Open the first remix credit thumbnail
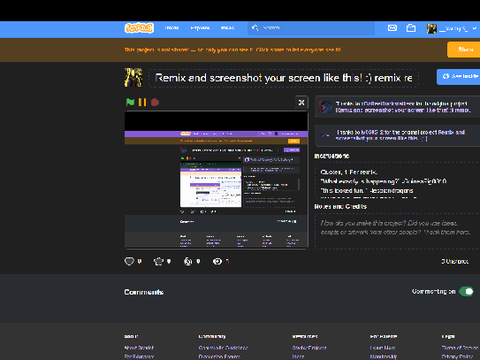This screenshot has height=360, width=480. click(x=326, y=107)
